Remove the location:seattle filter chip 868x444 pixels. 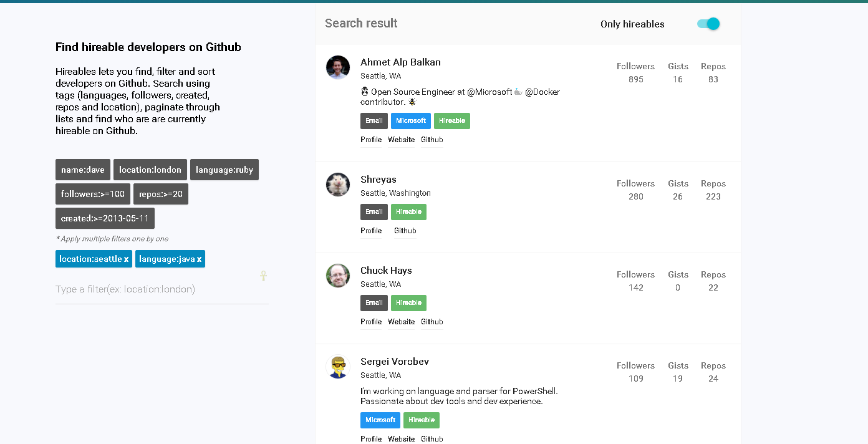tap(127, 259)
